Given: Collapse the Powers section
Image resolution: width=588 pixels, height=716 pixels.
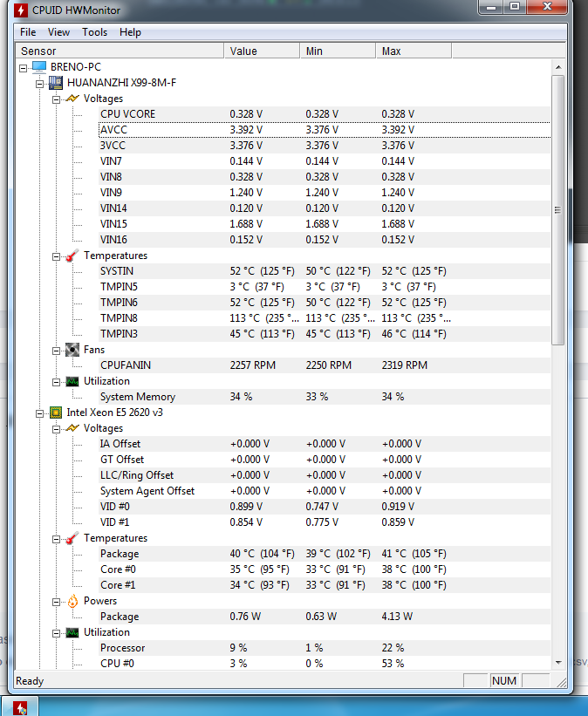Looking at the screenshot, I should click(56, 602).
